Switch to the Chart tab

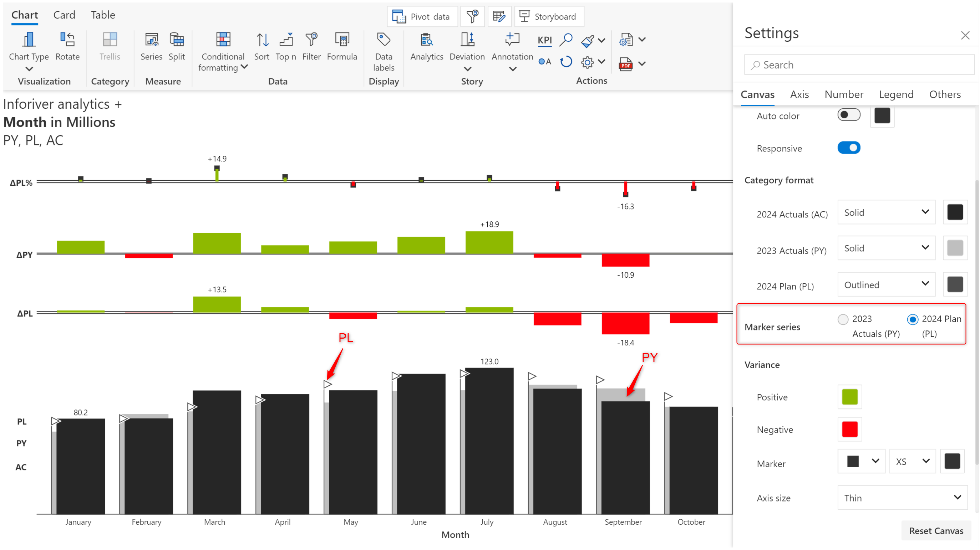click(x=24, y=15)
